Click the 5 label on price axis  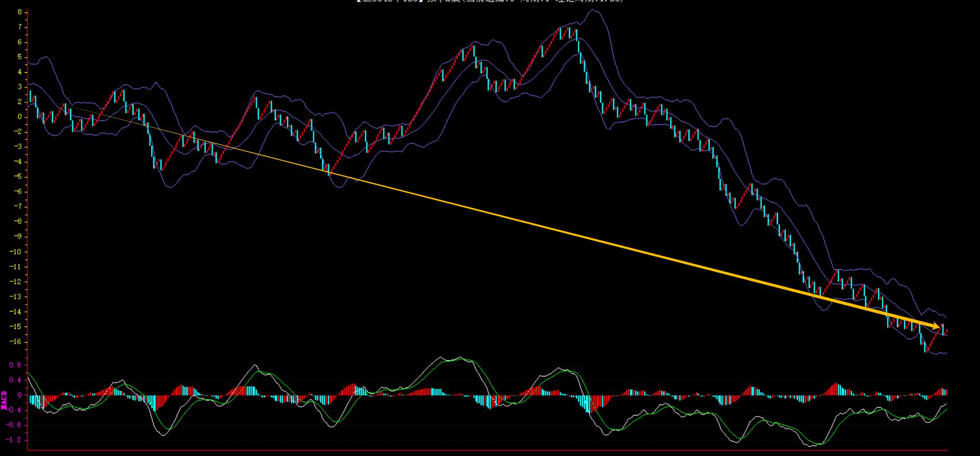click(19, 57)
